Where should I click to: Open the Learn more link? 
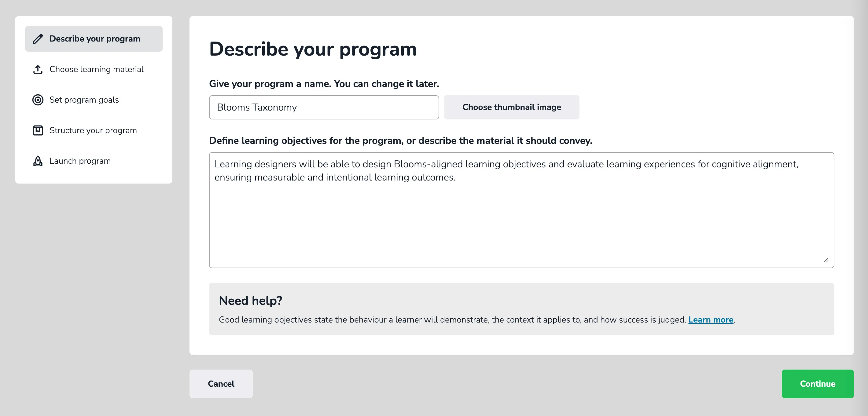[711, 320]
